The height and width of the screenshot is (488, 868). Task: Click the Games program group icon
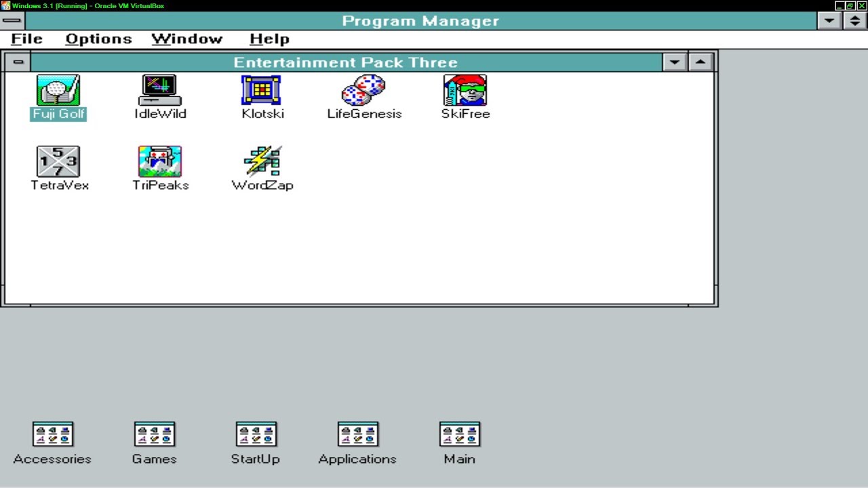click(155, 434)
